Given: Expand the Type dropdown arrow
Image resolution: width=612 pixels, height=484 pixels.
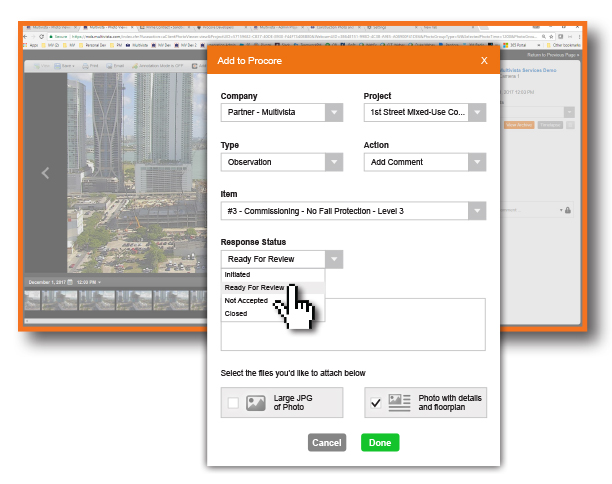Looking at the screenshot, I should point(334,162).
